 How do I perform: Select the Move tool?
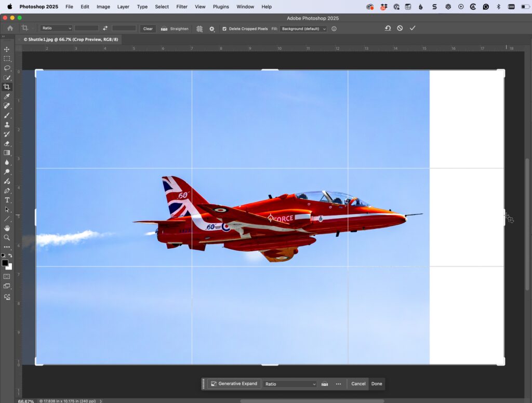click(x=7, y=49)
